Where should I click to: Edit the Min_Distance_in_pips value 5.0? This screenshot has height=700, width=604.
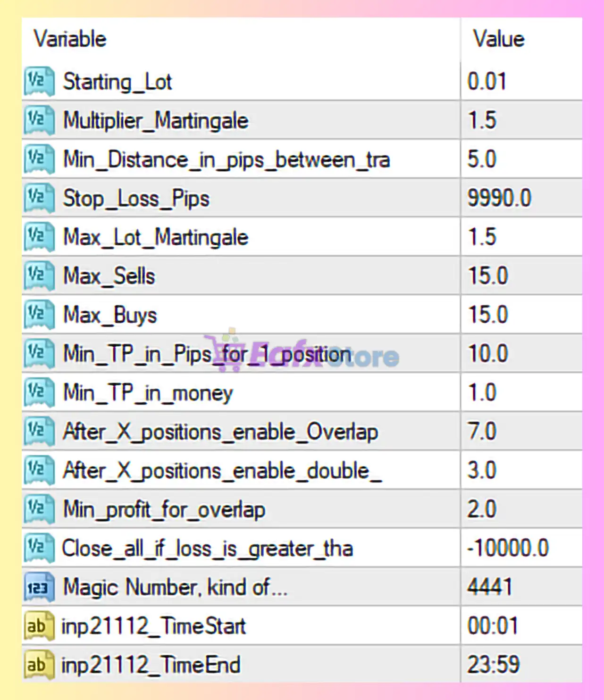point(482,159)
